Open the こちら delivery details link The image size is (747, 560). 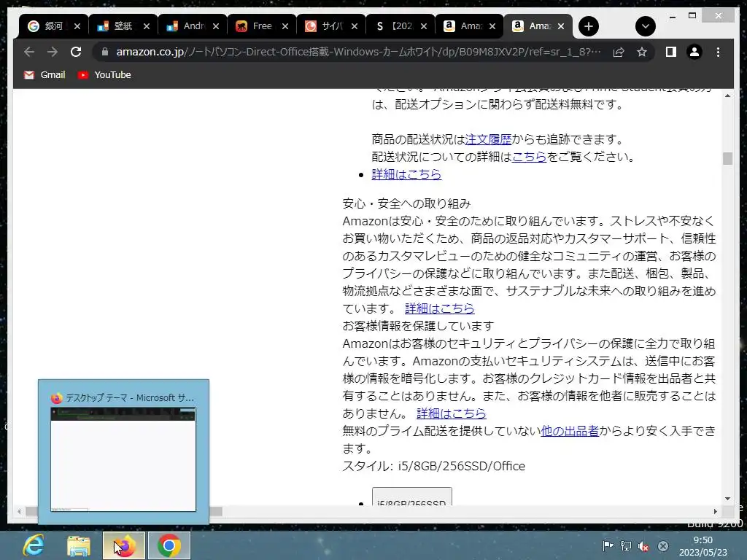click(529, 157)
